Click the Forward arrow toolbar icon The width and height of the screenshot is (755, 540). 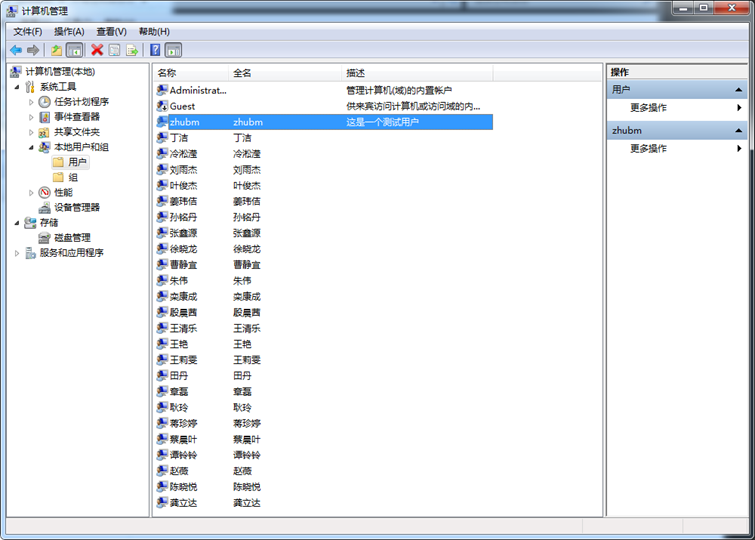pos(33,50)
